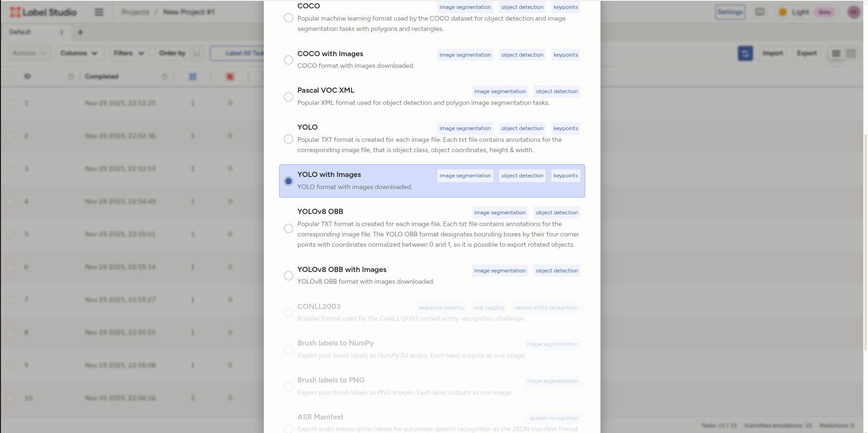Click the CONLL2003 format title

coord(319,307)
